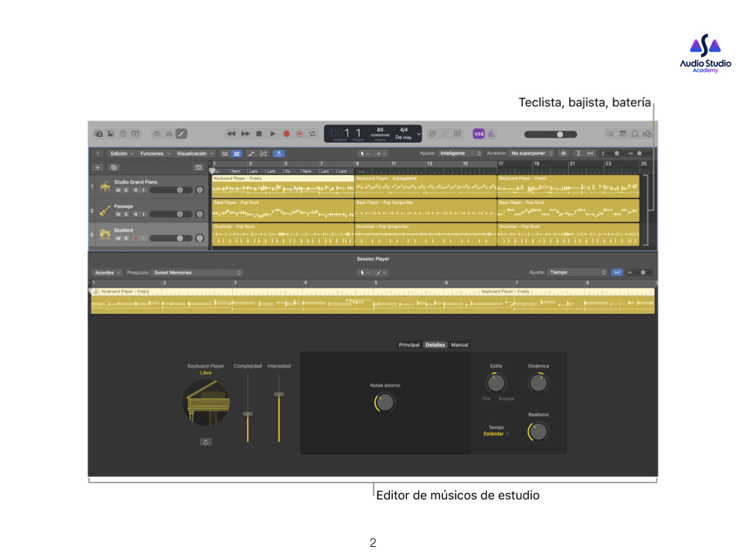
Task: Solo the Passage track
Action: click(x=125, y=214)
